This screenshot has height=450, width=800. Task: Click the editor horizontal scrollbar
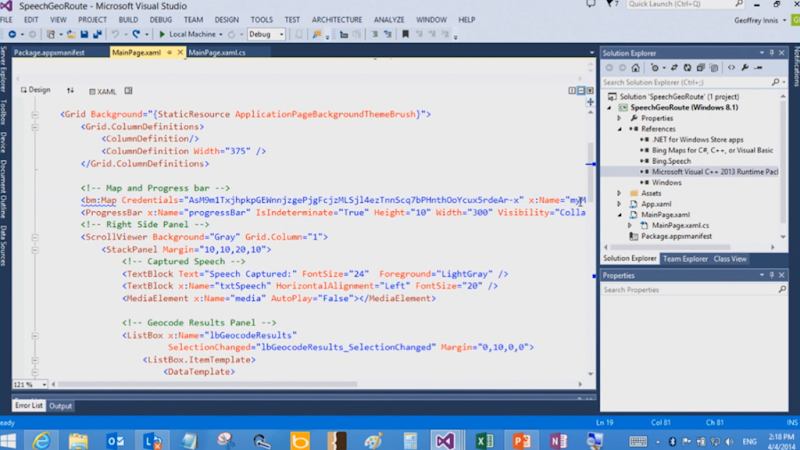point(207,384)
